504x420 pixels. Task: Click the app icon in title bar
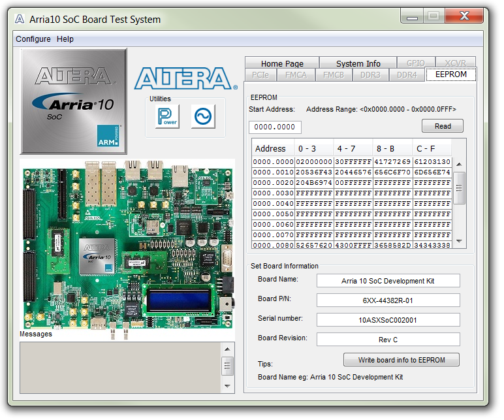20,19
